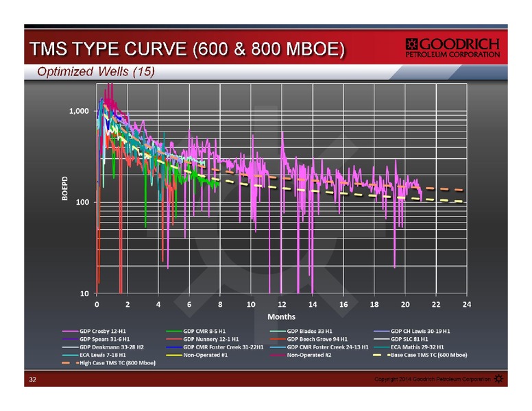This screenshot has height=411, width=532.
Task: Click the 100 y-axis tick label
Action: (82, 203)
